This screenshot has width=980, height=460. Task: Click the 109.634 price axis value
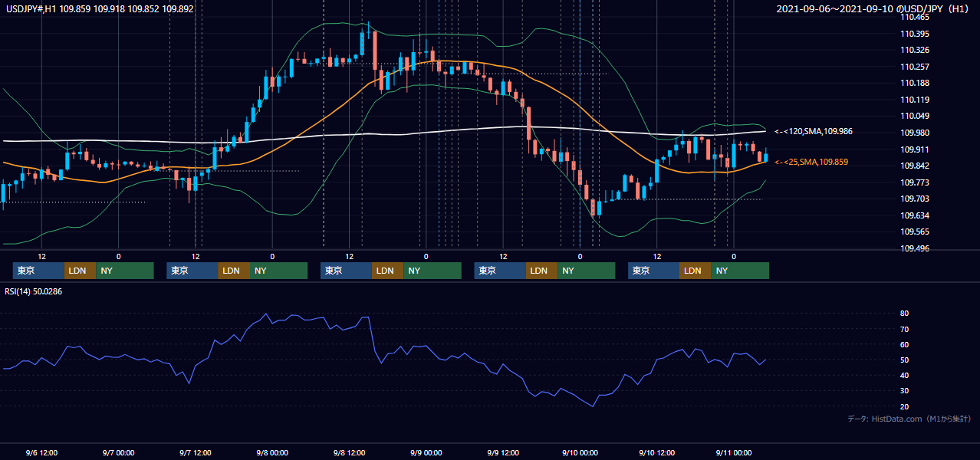click(x=914, y=215)
